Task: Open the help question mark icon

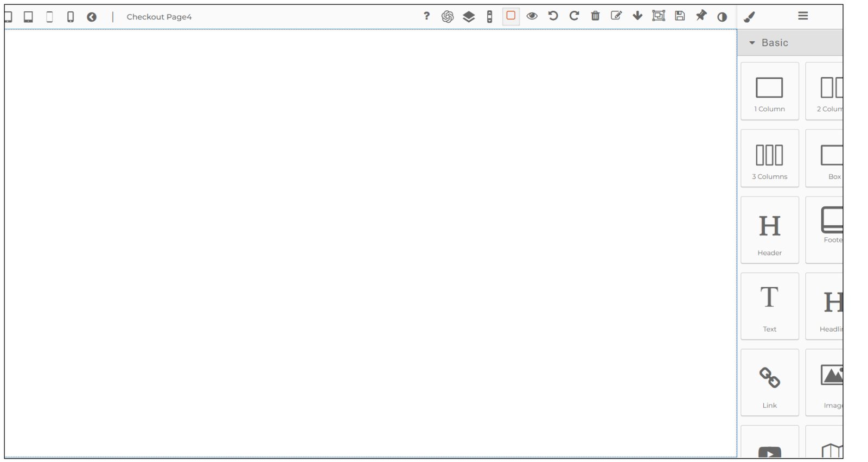Action: pyautogui.click(x=426, y=16)
